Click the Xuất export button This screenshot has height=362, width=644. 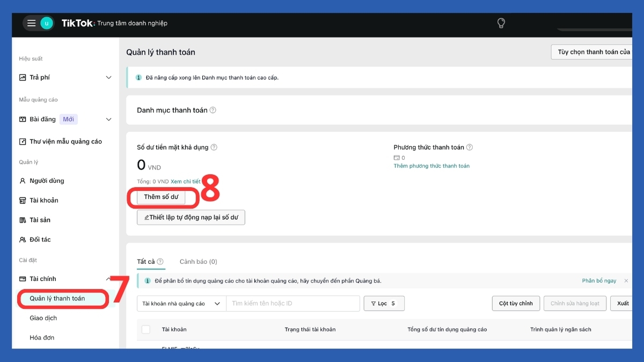623,304
